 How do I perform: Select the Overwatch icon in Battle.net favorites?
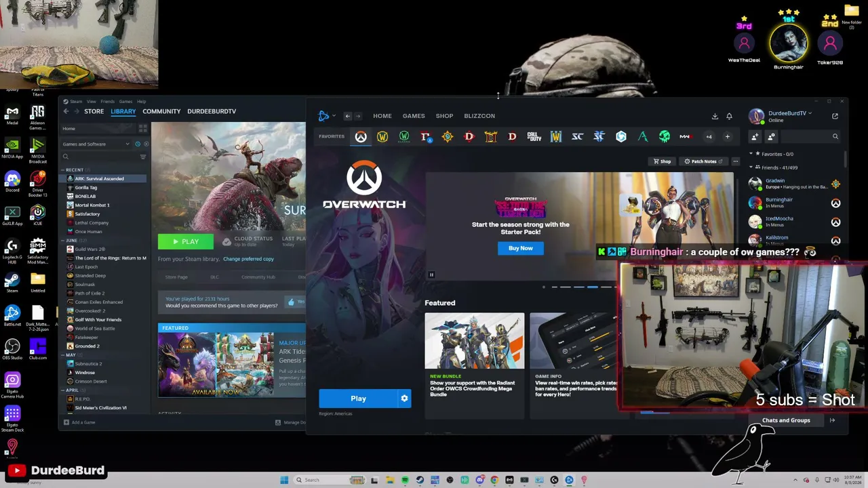tap(361, 137)
